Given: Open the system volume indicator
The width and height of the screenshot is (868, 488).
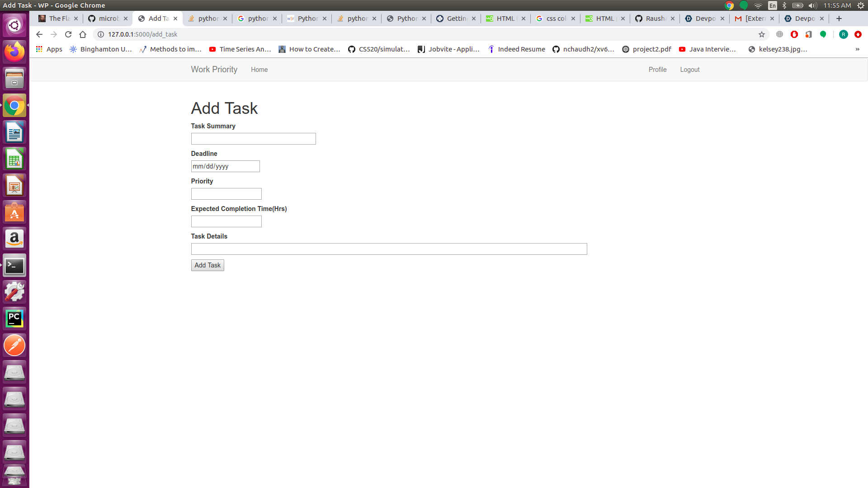Looking at the screenshot, I should 812,5.
